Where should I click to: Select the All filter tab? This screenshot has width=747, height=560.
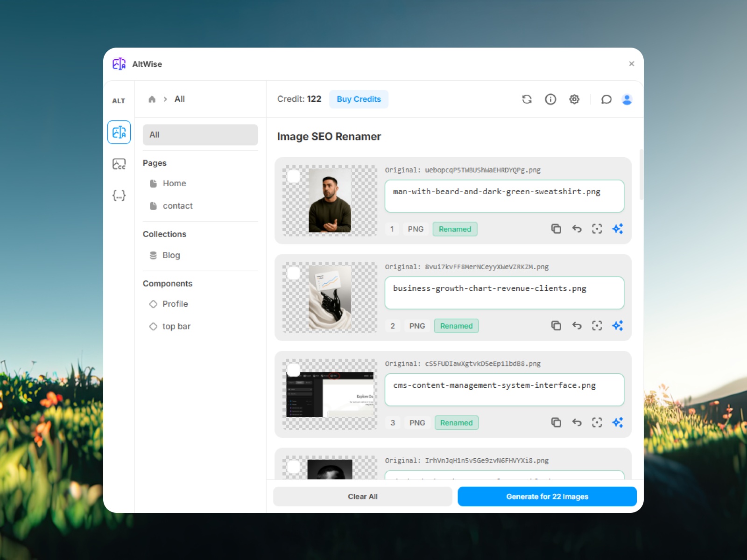(x=200, y=134)
